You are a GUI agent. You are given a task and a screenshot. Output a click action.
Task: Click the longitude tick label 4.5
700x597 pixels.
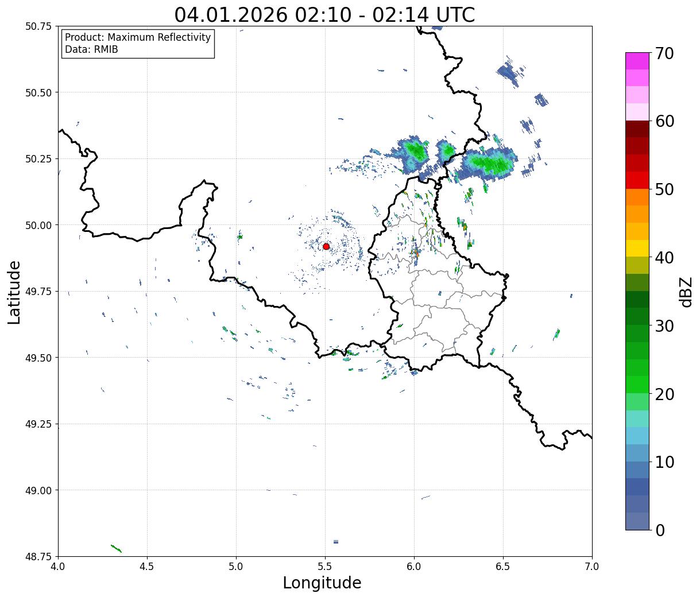coord(147,567)
